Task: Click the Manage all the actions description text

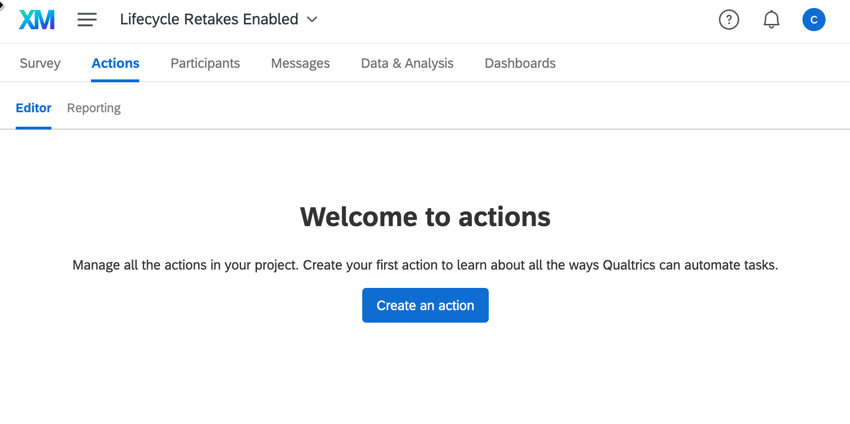Action: click(426, 266)
